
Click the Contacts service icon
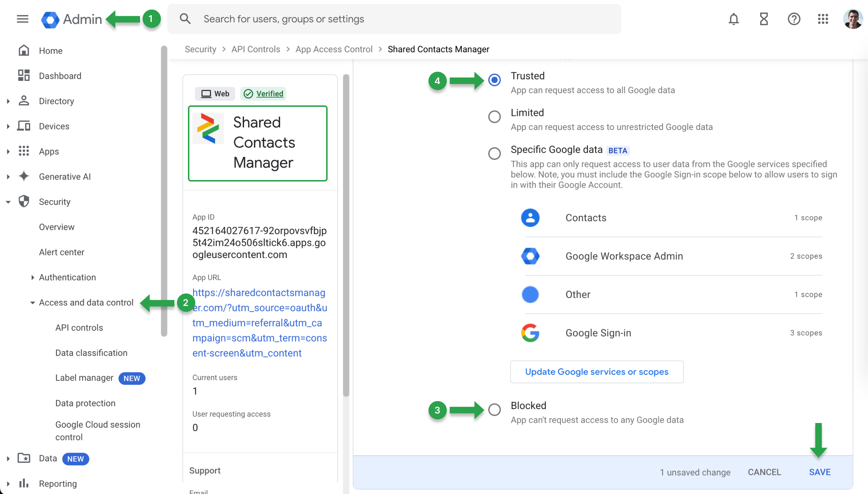pos(530,218)
